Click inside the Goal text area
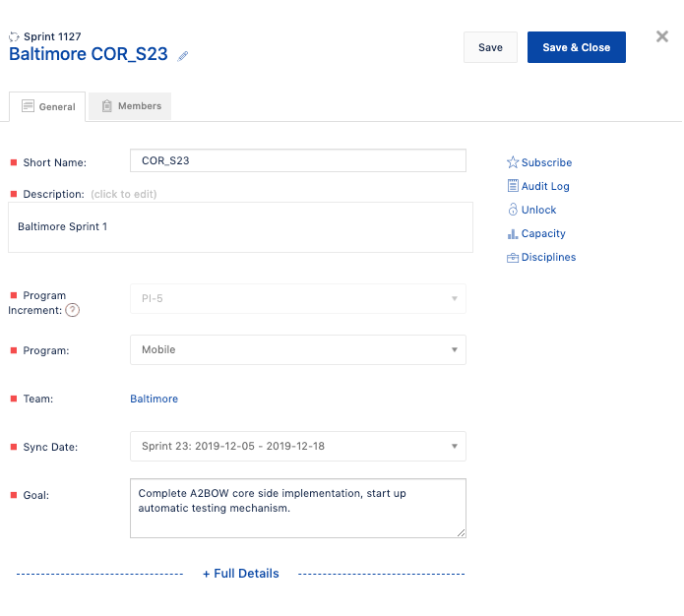The image size is (684, 616). point(298,508)
